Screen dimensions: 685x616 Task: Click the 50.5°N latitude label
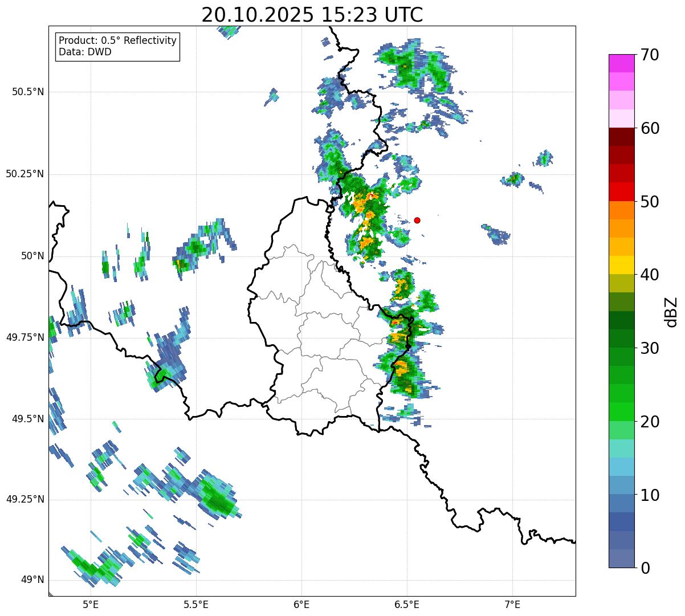(x=28, y=92)
